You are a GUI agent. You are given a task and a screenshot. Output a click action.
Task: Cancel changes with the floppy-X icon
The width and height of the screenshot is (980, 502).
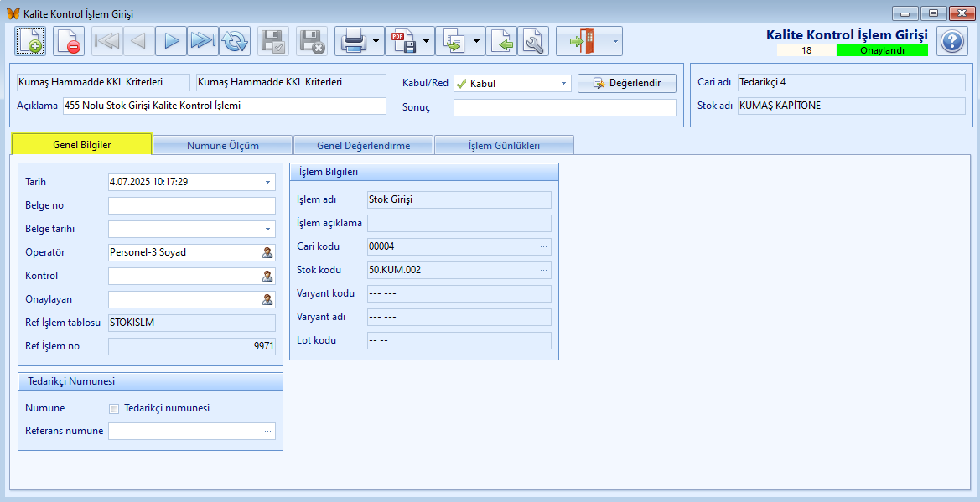pyautogui.click(x=311, y=41)
